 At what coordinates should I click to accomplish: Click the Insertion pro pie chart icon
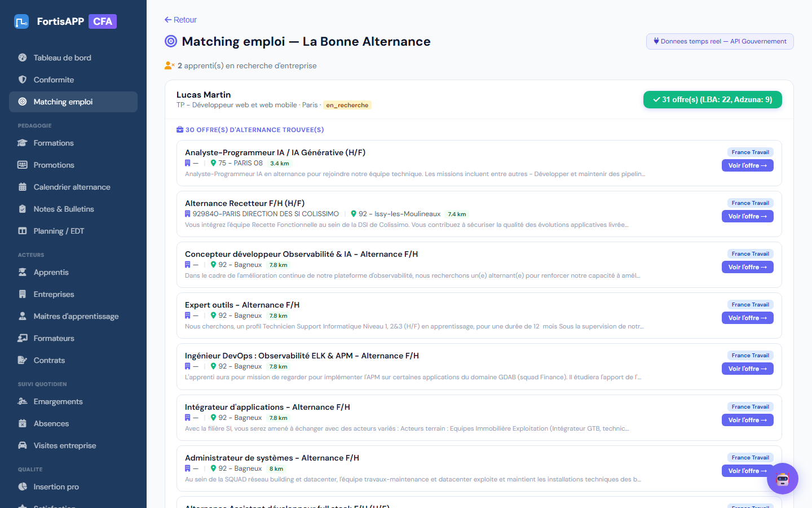[23, 487]
